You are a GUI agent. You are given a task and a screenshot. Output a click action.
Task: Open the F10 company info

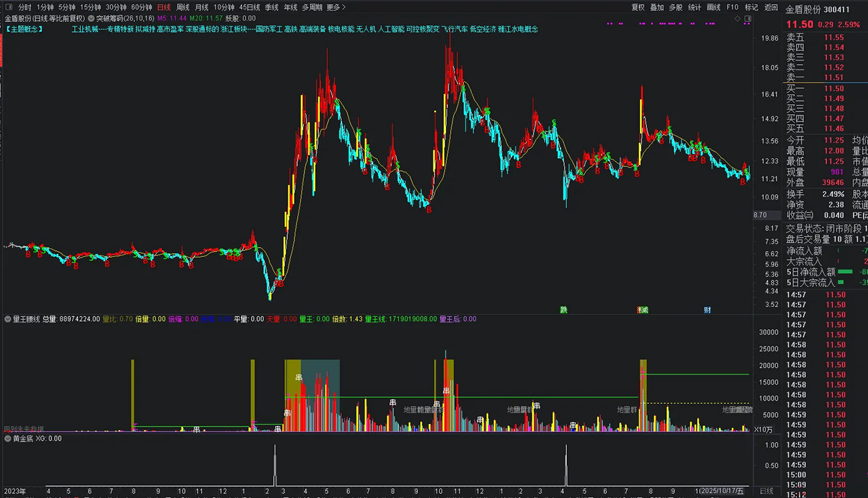pos(732,7)
